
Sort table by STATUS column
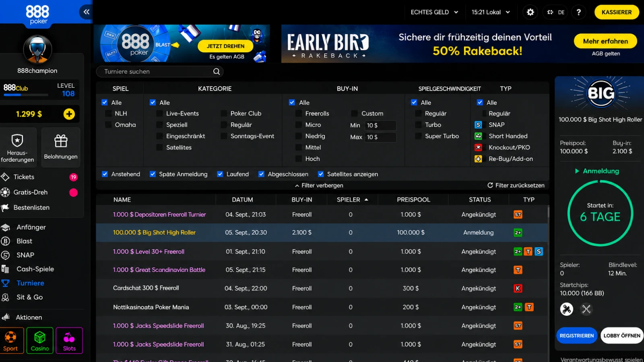480,200
